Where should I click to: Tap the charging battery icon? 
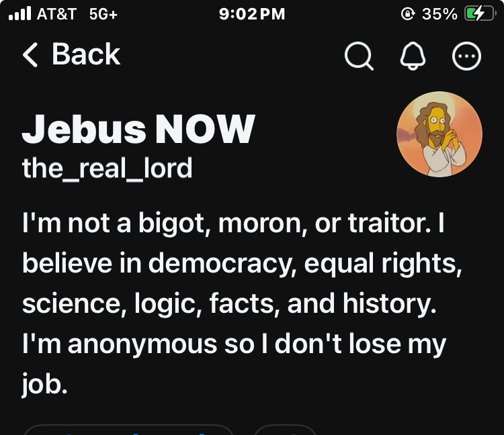click(x=480, y=14)
